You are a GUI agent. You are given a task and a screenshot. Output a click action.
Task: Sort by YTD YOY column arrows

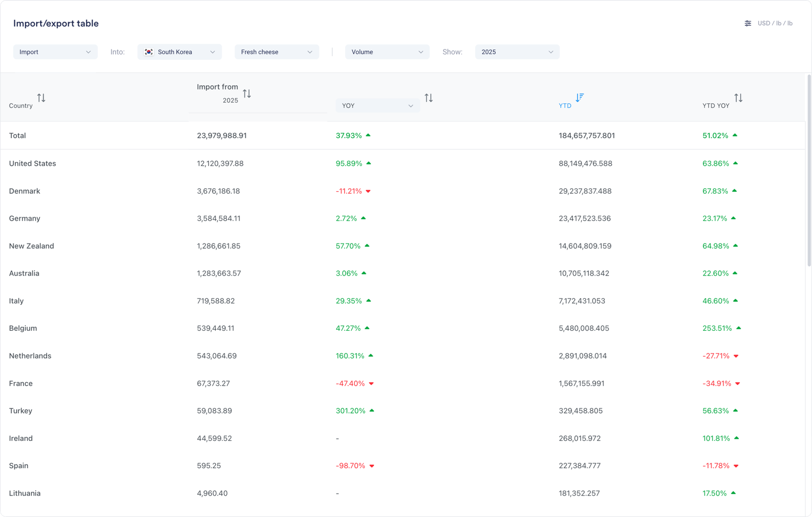coord(738,98)
